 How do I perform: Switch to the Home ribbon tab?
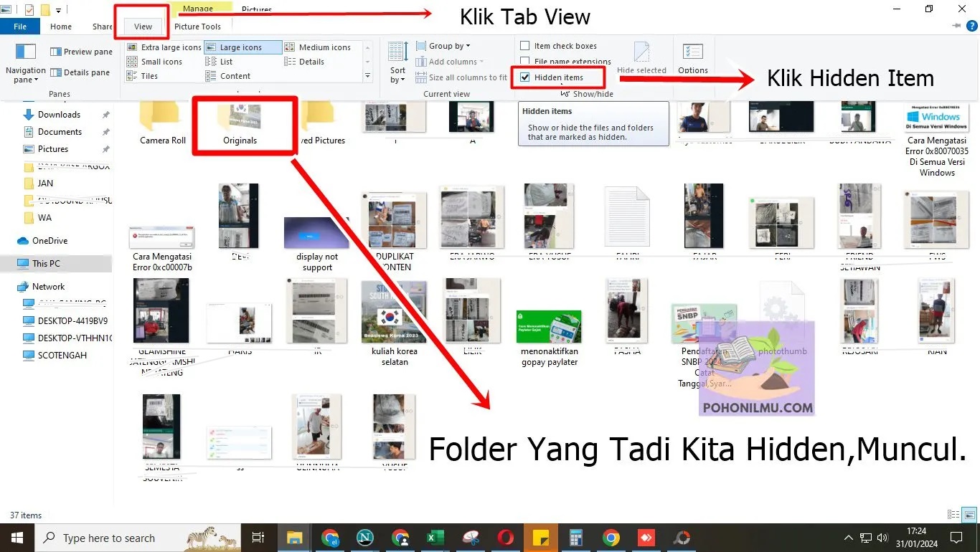[61, 27]
